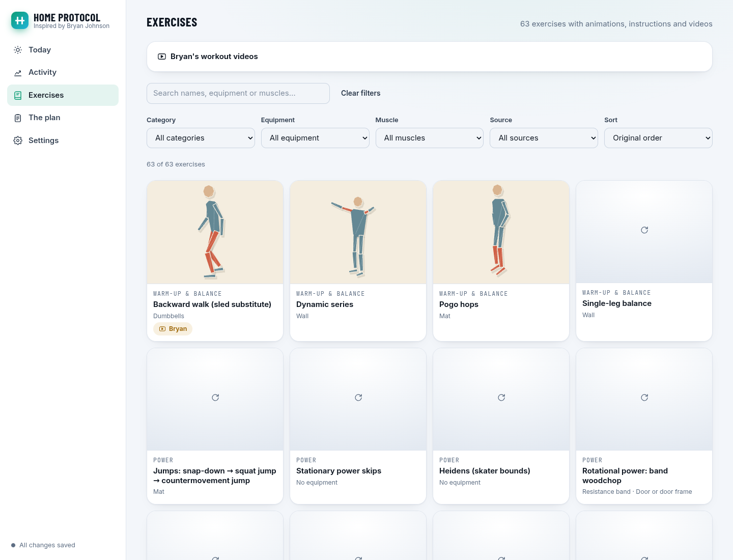
Task: Open the Equipment dropdown showing All equipment
Action: tap(315, 138)
